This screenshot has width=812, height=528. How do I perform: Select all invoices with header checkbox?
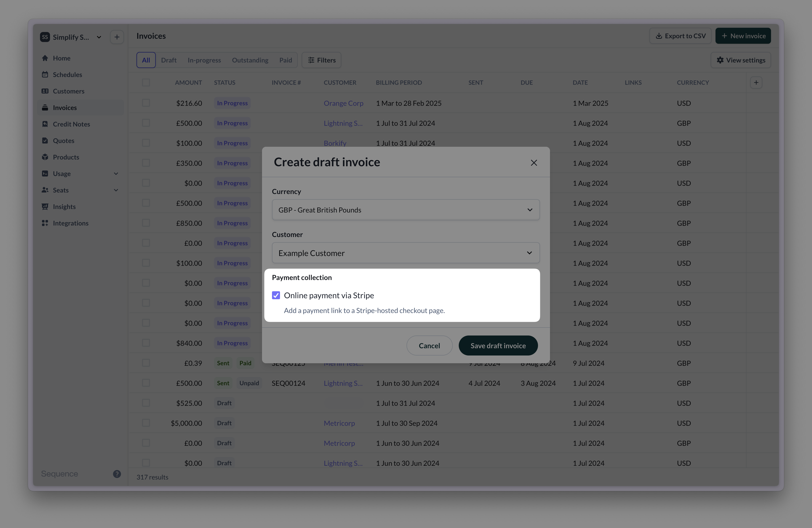click(x=146, y=82)
